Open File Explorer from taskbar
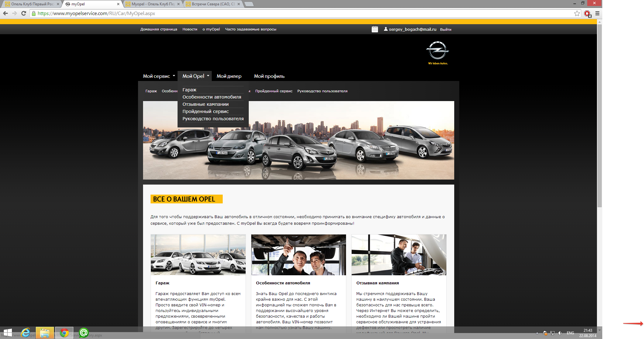This screenshot has width=644, height=339. click(x=45, y=333)
